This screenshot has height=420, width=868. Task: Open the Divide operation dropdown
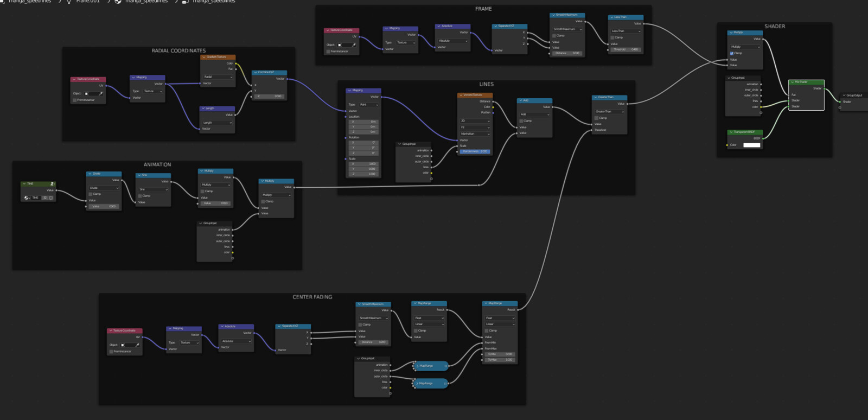click(104, 188)
